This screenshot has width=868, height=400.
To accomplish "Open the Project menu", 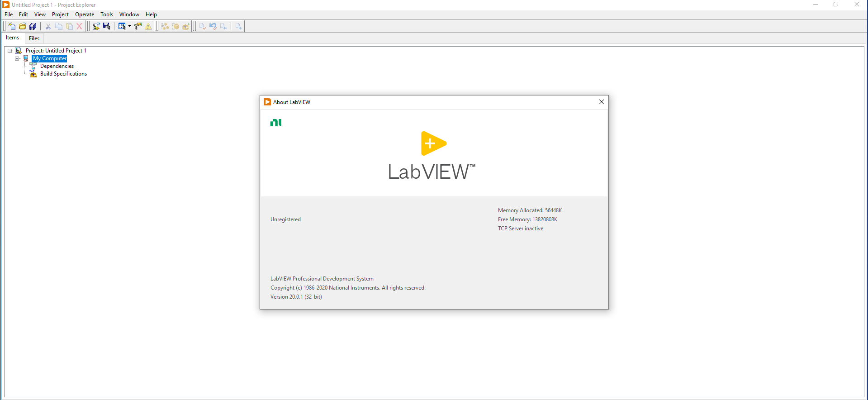I will point(60,14).
